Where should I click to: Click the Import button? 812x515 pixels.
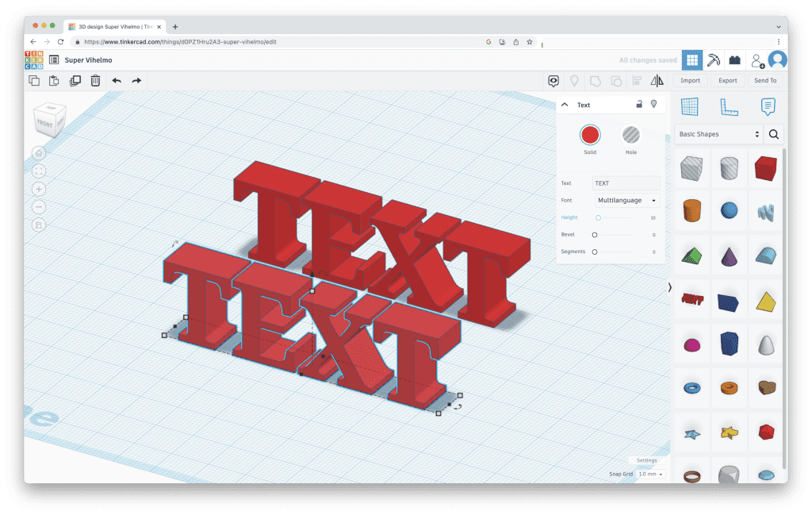690,80
